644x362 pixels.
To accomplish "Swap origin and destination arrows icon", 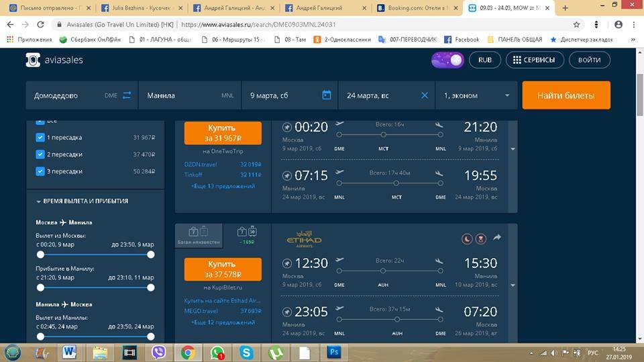I will coord(127,95).
